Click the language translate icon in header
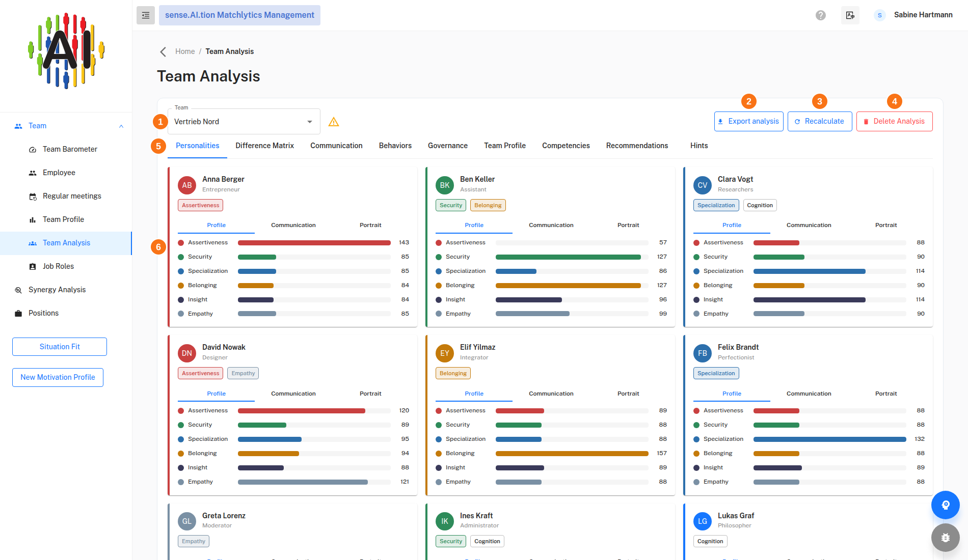The width and height of the screenshot is (968, 560). point(850,15)
